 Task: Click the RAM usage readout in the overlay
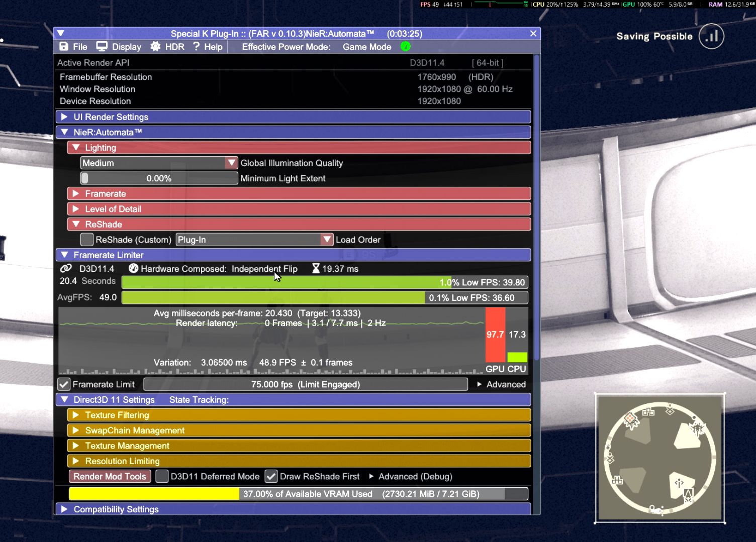[x=731, y=5]
